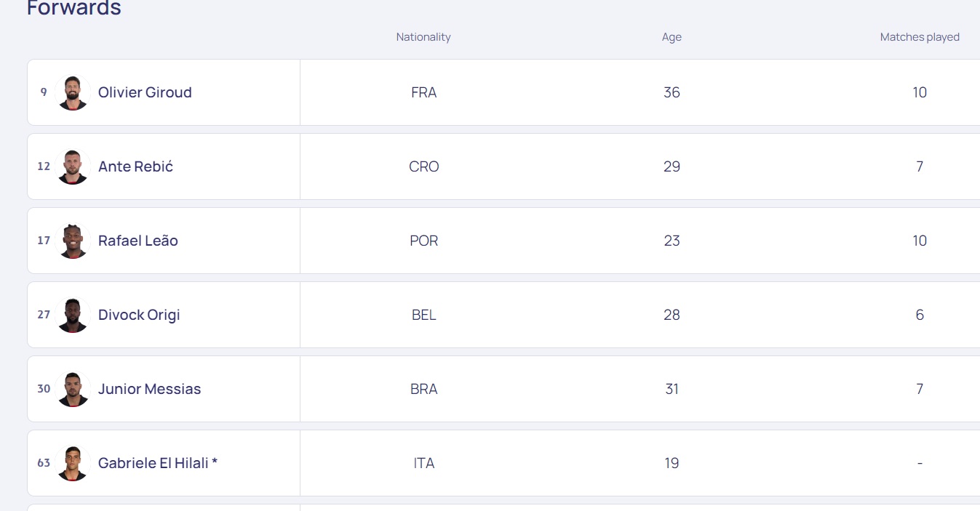Open the Junior Messias name link

pos(149,389)
